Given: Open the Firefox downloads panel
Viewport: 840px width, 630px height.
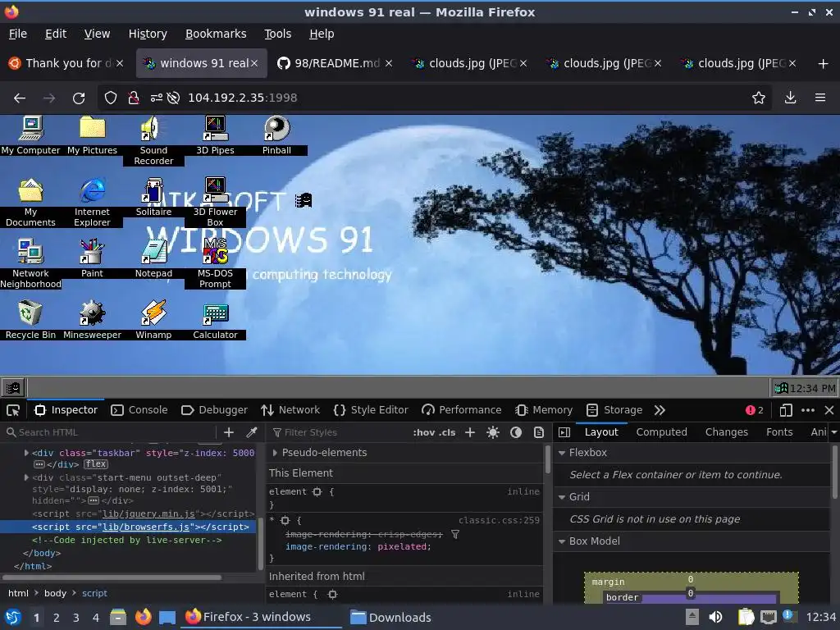Looking at the screenshot, I should [790, 98].
